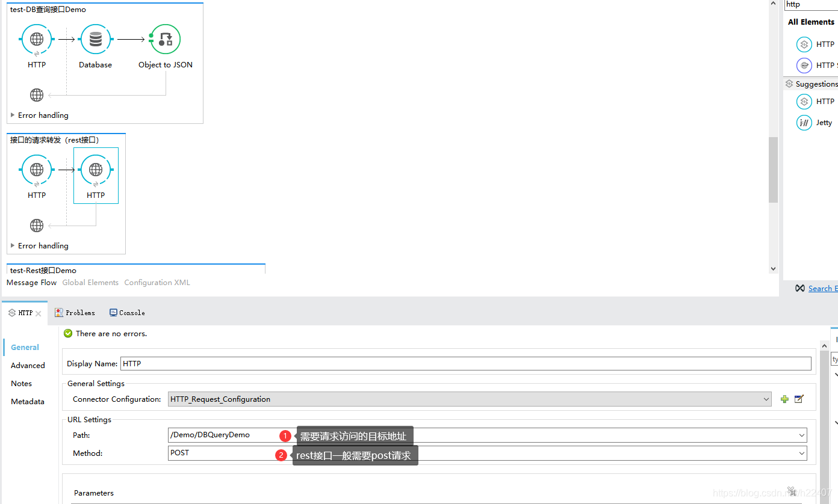
Task: Click the Method input field
Action: click(488, 453)
